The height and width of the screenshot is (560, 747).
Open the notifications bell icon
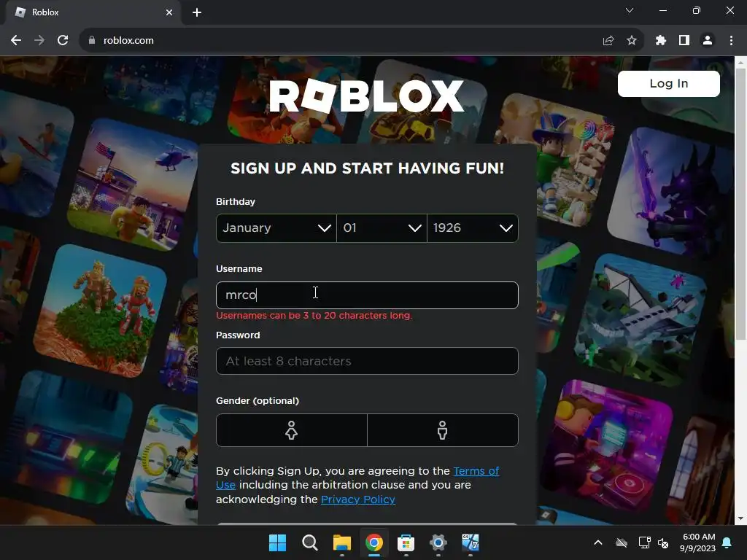727,542
